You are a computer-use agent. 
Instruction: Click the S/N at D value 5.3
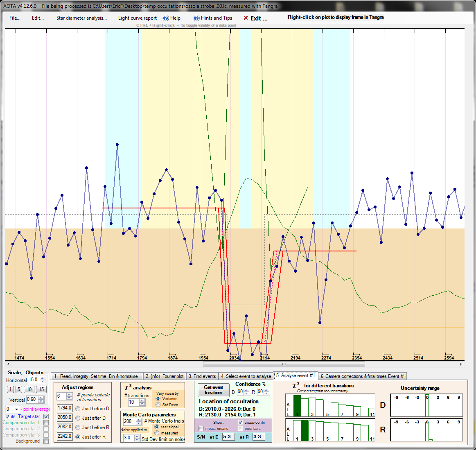tap(228, 436)
